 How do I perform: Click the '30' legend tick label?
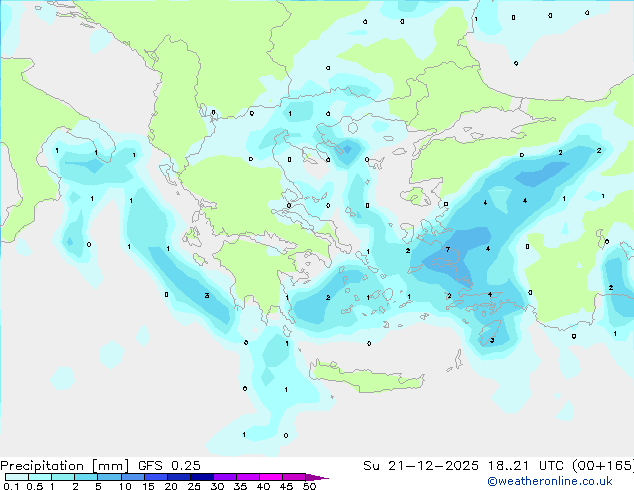[217, 486]
